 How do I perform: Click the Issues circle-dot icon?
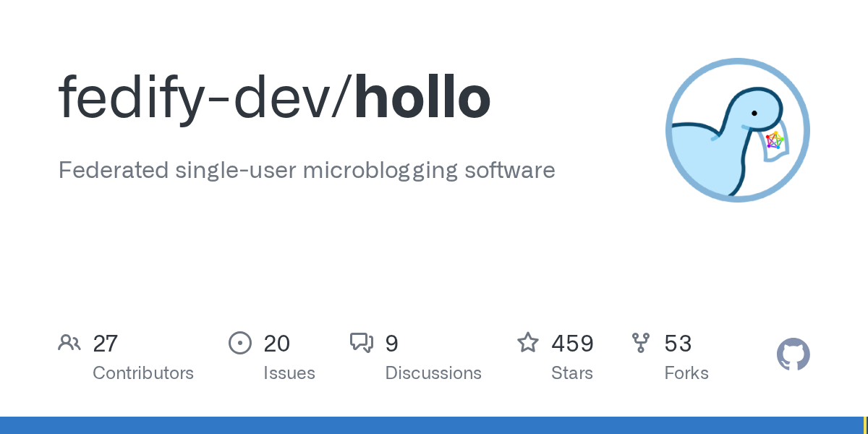click(240, 343)
